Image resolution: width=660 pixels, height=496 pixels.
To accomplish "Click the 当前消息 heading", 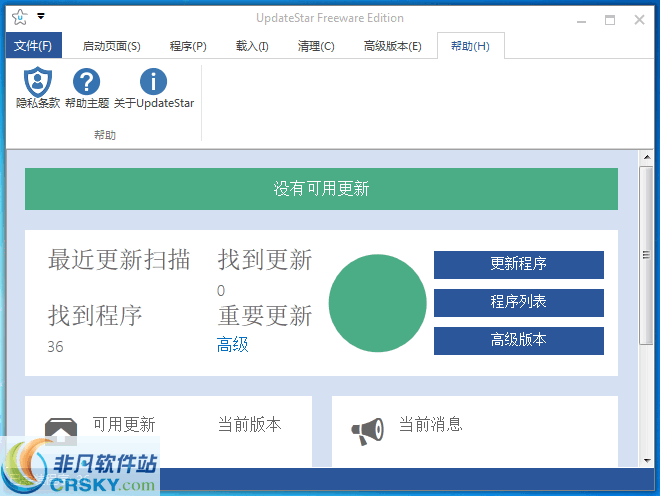I will pyautogui.click(x=431, y=424).
